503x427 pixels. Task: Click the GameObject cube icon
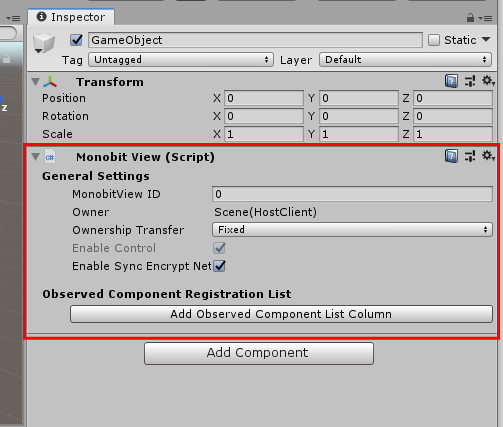coord(44,43)
